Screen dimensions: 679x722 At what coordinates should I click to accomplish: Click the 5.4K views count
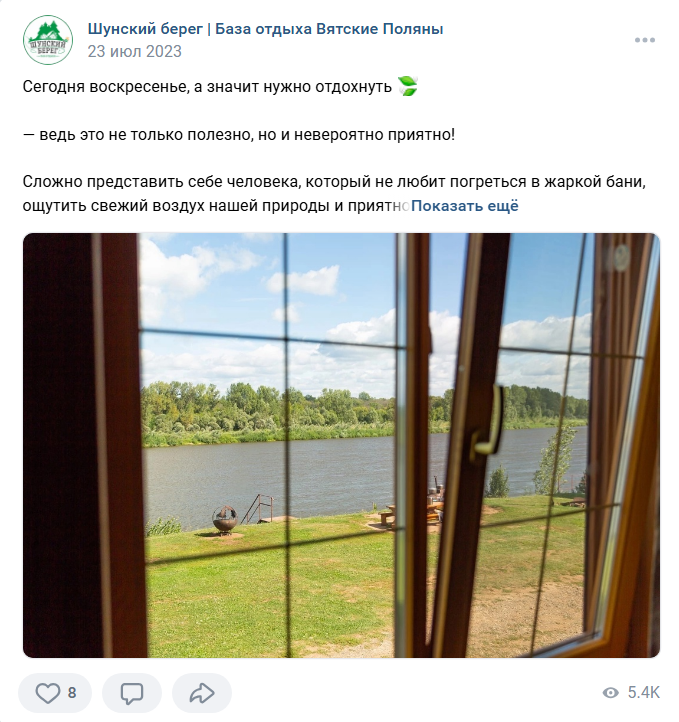(x=644, y=693)
